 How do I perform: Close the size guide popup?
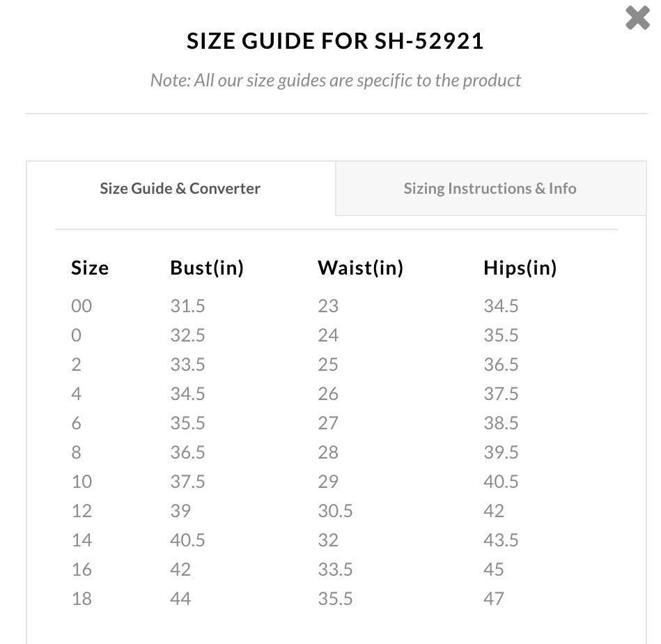[x=637, y=17]
